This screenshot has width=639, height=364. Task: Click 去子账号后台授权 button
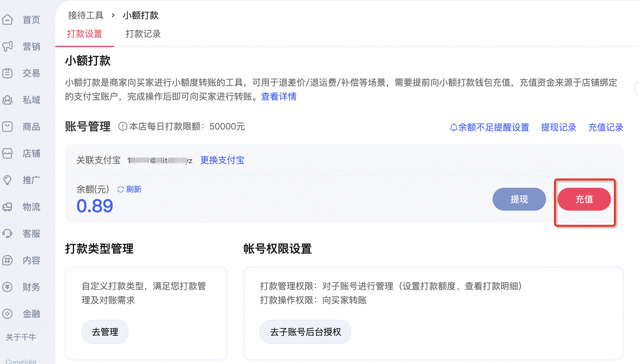pyautogui.click(x=305, y=332)
